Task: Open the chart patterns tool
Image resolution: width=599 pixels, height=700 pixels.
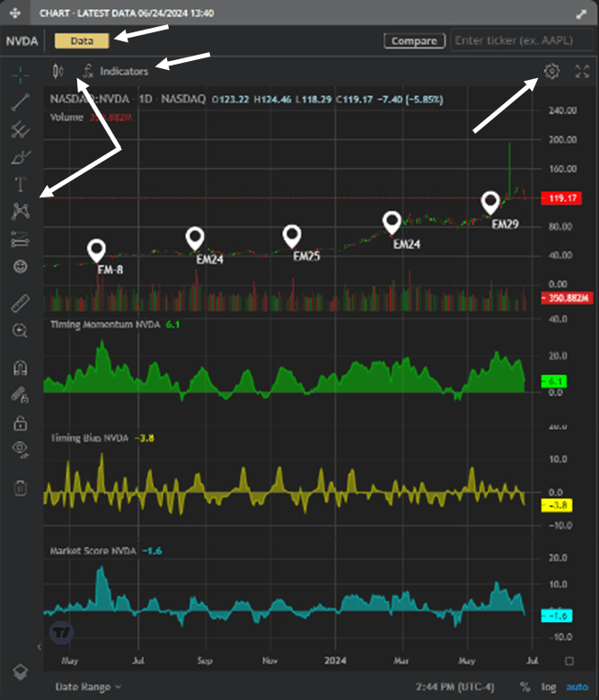Action: click(21, 211)
